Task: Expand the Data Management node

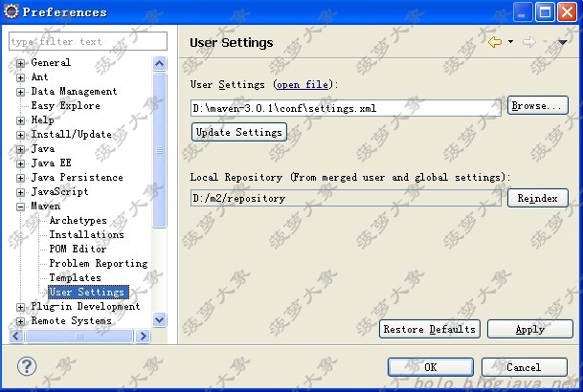Action: click(x=20, y=92)
